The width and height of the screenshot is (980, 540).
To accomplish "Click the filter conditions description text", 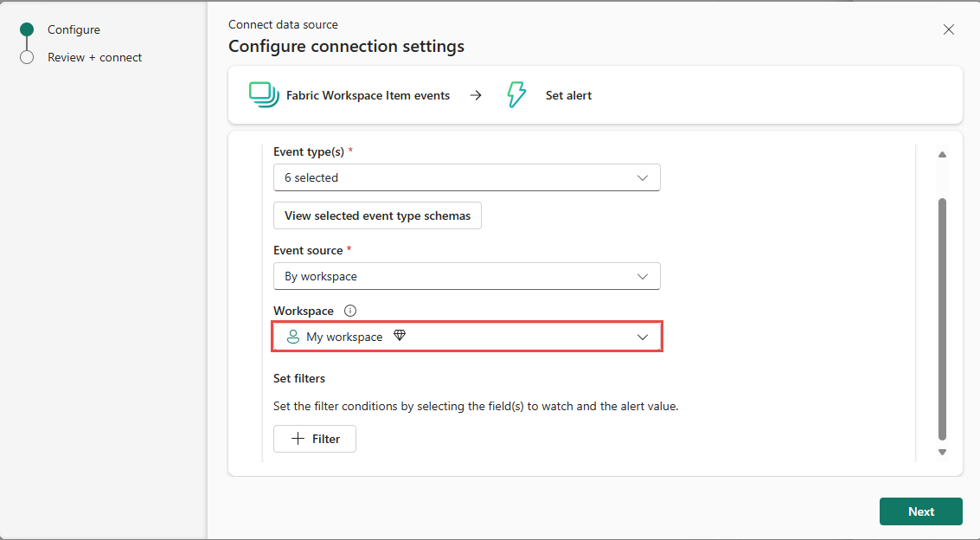I will click(476, 406).
